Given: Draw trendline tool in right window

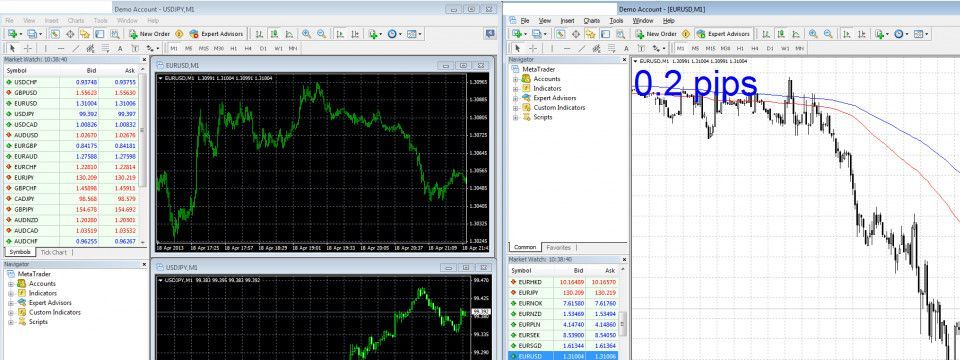Looking at the screenshot, I should (582, 48).
